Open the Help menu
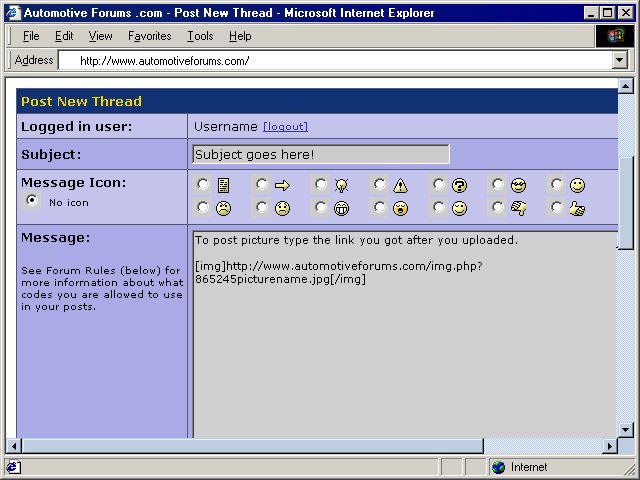640x480 pixels. [240, 36]
